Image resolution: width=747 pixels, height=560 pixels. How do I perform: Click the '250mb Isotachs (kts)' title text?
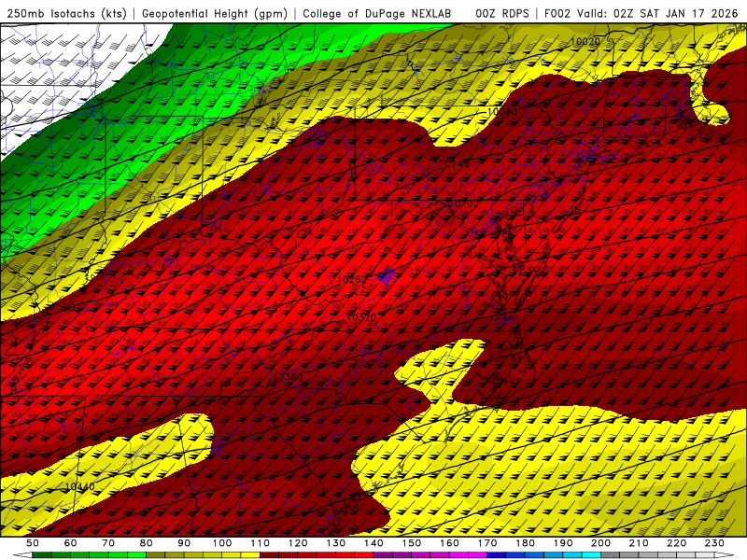[67, 14]
